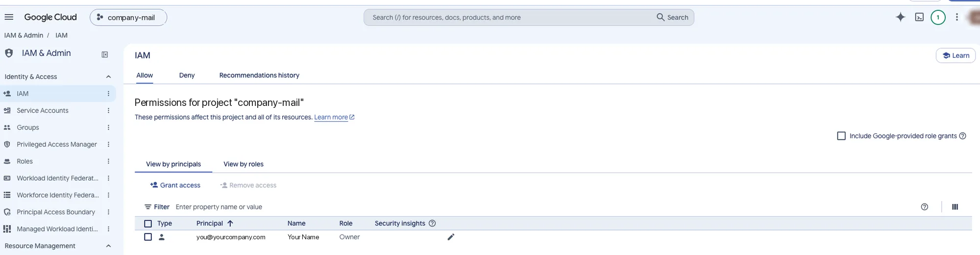Click the Managed Workload Identities icon
Viewport: 980px width, 255px height.
pos(7,229)
